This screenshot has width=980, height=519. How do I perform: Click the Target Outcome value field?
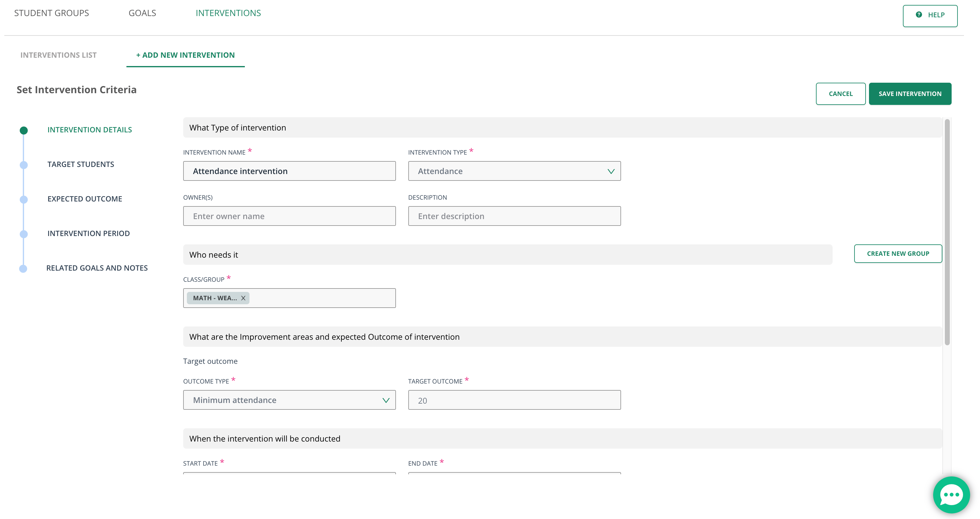[514, 400]
